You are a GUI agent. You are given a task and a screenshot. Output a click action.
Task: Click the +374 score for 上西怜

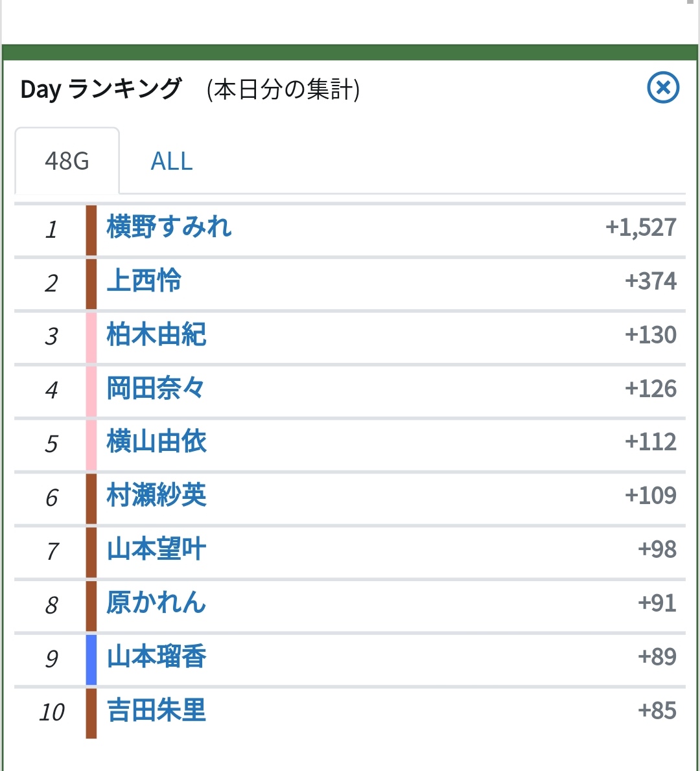[650, 281]
